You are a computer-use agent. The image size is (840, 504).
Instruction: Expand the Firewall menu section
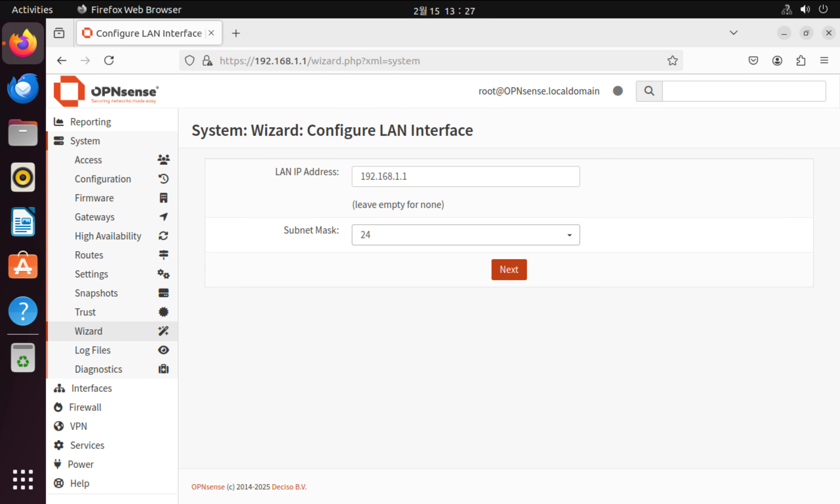click(x=85, y=407)
